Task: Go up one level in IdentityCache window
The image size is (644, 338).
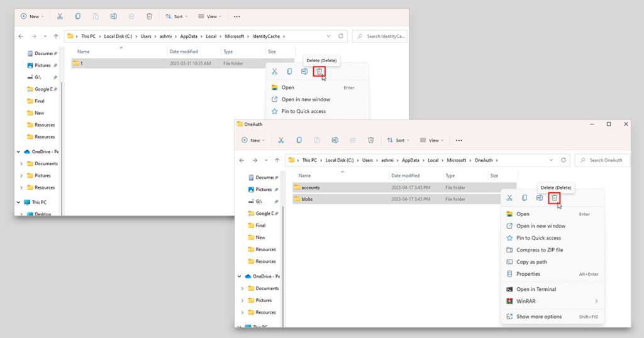Action: coord(56,36)
